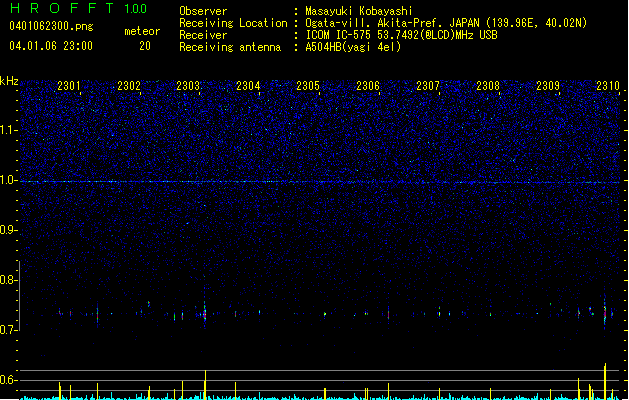Select the filename 0401062300.png

[51, 26]
